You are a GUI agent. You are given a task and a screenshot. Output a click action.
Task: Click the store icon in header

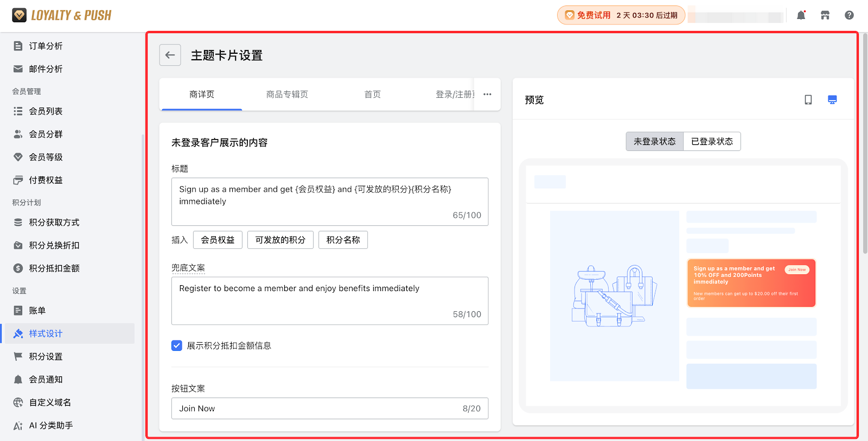(825, 15)
